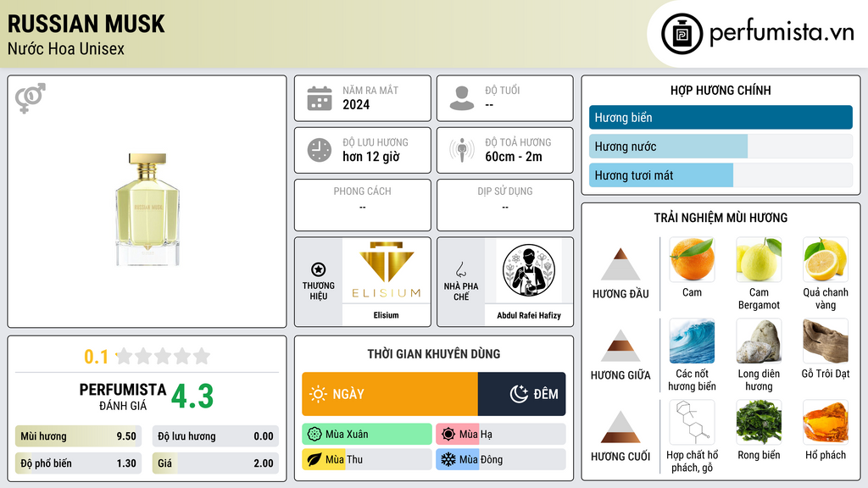Open the Hợp chất hổ phách molecule image
The width and height of the screenshot is (868, 488).
pyautogui.click(x=692, y=422)
